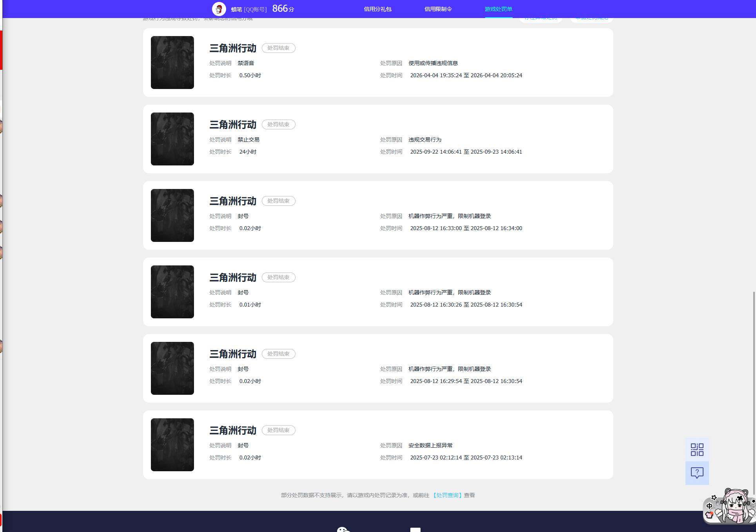Viewport: 756px width, 532px height.
Task: Click the 处罚结束 badge on the 0.01小时 card
Action: click(278, 277)
